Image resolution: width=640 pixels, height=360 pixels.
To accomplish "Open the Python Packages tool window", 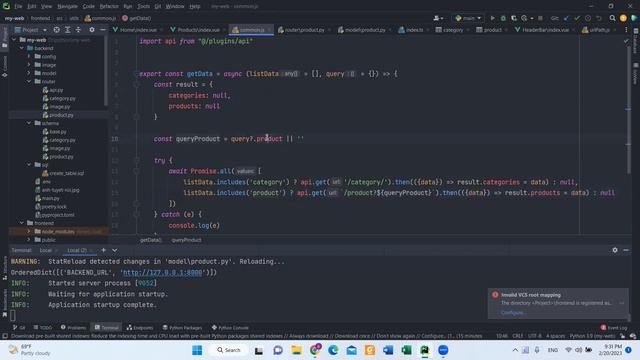I will click(x=182, y=327).
